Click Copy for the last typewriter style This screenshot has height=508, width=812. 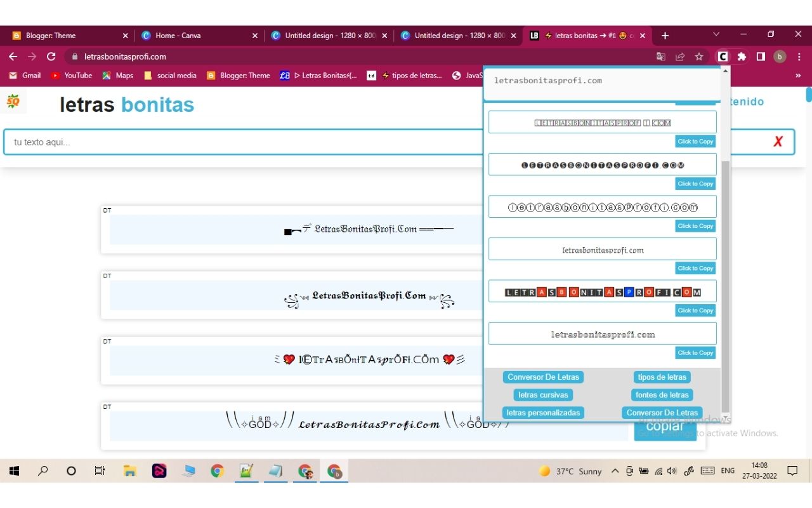(695, 353)
